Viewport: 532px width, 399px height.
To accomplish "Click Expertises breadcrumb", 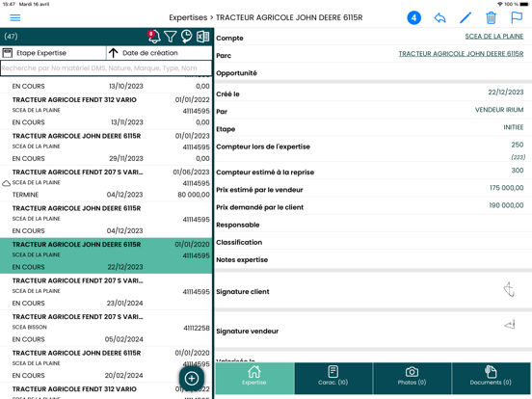I will coord(188,17).
